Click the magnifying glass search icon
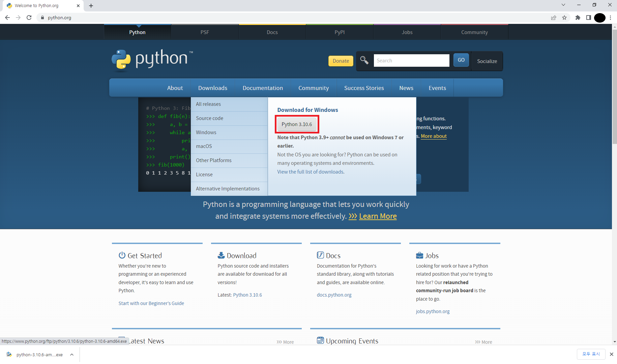The width and height of the screenshot is (617, 364). click(x=364, y=60)
